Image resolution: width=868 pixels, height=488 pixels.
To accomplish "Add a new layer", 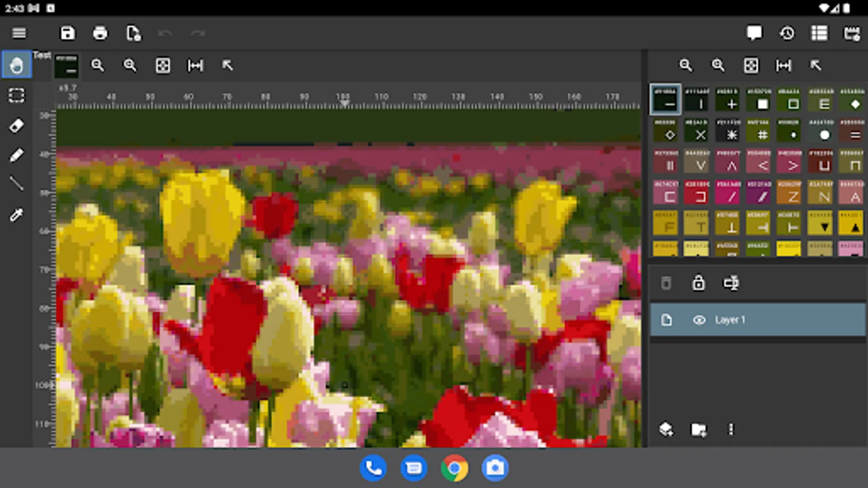I will (666, 429).
